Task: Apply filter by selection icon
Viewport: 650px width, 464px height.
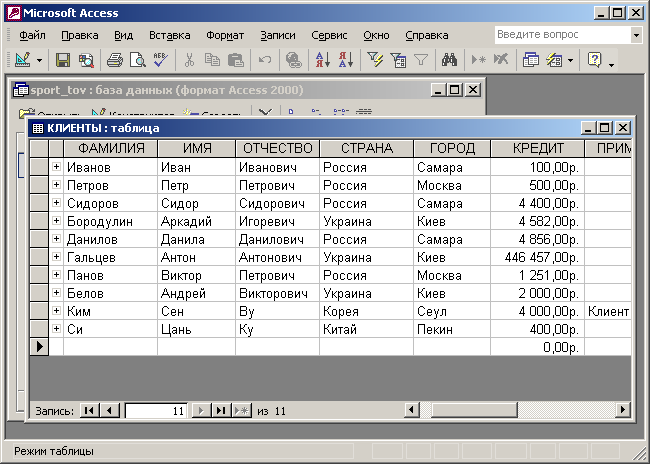Action: click(x=375, y=60)
